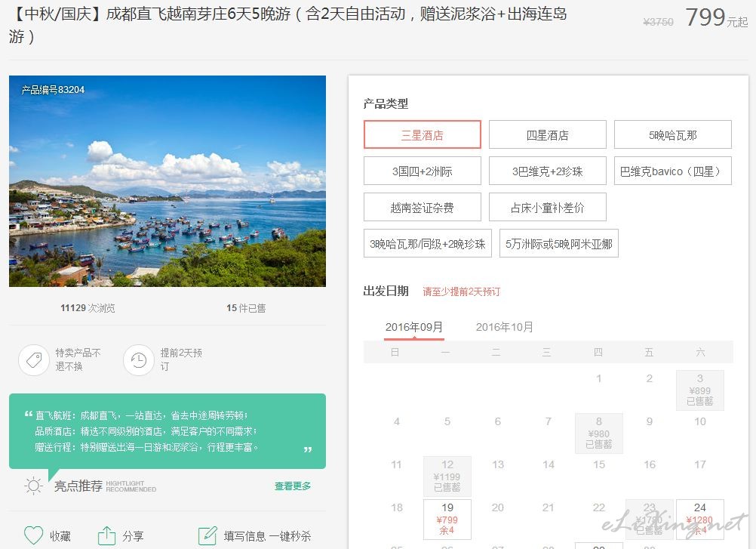Image resolution: width=756 pixels, height=549 pixels.
Task: Click the 亮点推荐 heading
Action: [78, 486]
